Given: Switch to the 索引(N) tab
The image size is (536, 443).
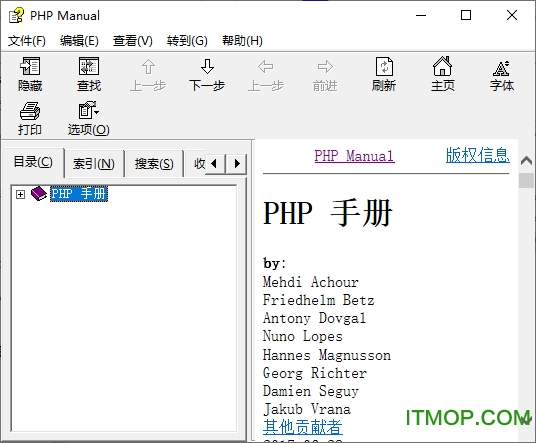Looking at the screenshot, I should pyautogui.click(x=94, y=164).
